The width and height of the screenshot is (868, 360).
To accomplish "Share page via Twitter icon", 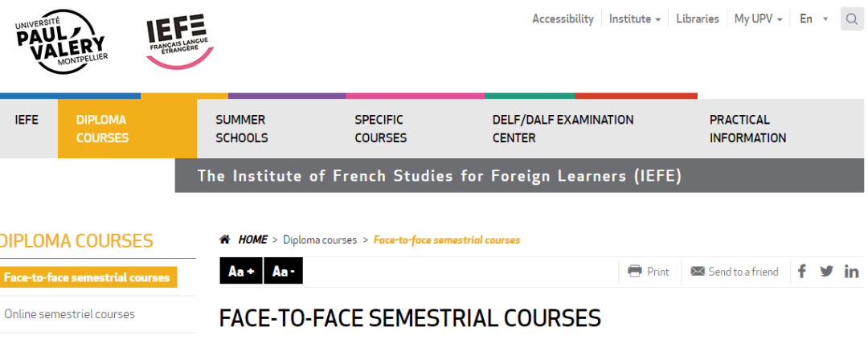I will coord(826,272).
